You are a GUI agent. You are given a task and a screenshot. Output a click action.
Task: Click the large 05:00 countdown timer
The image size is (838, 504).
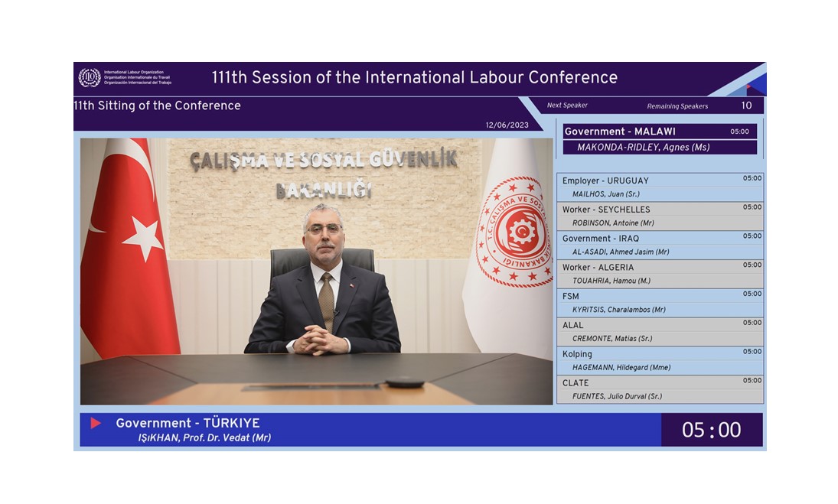click(711, 430)
